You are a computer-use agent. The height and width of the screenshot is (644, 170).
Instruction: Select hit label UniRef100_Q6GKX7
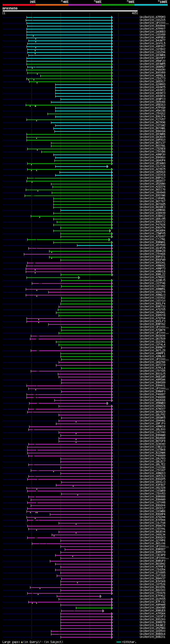click(x=152, y=181)
